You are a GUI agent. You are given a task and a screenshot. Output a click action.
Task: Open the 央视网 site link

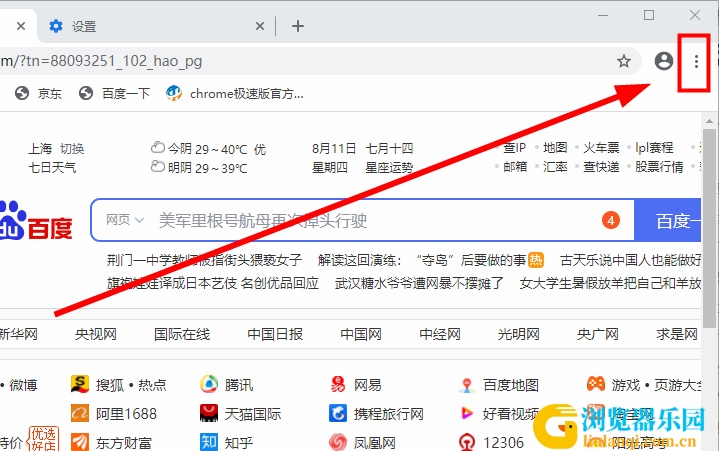click(x=95, y=334)
